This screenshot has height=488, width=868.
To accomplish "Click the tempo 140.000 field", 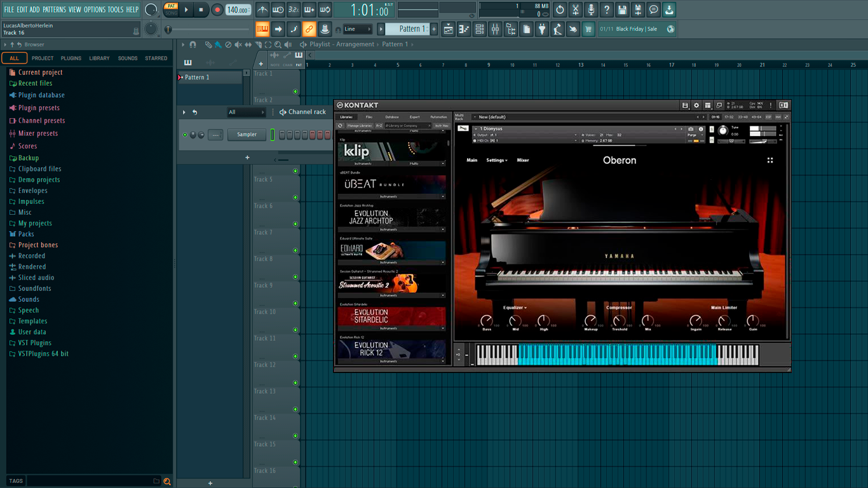I will (x=238, y=10).
